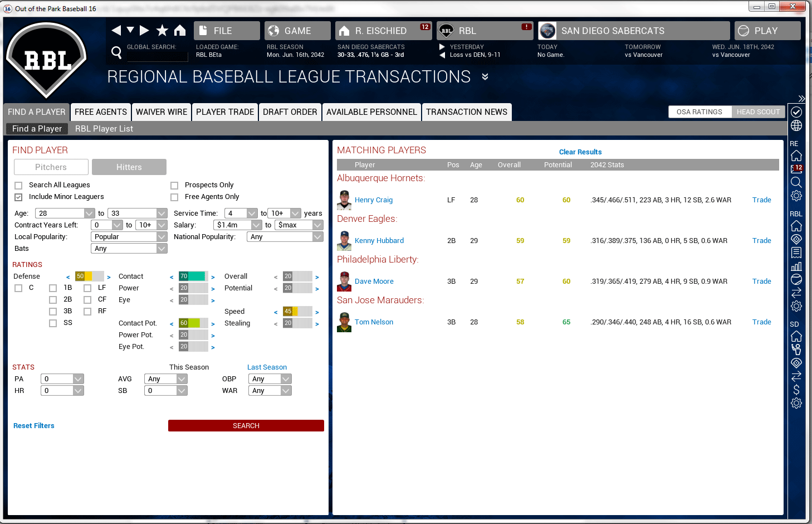812x524 pixels.
Task: Open Draft Order tab
Action: [x=290, y=112]
